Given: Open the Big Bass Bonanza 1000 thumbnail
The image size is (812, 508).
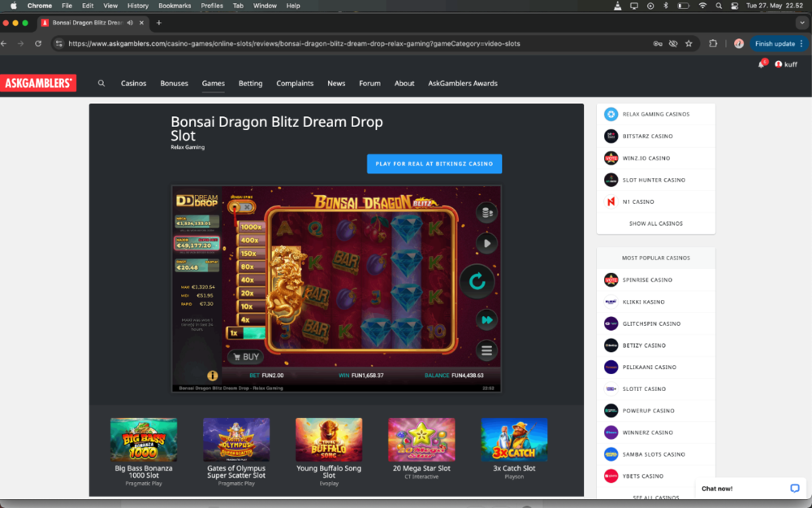Looking at the screenshot, I should pyautogui.click(x=143, y=440).
